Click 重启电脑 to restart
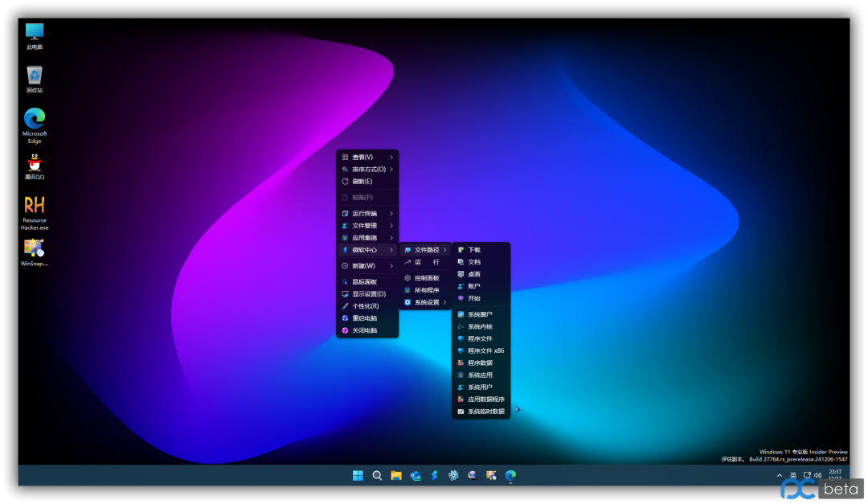Image resolution: width=868 pixels, height=504 pixels. (x=364, y=318)
